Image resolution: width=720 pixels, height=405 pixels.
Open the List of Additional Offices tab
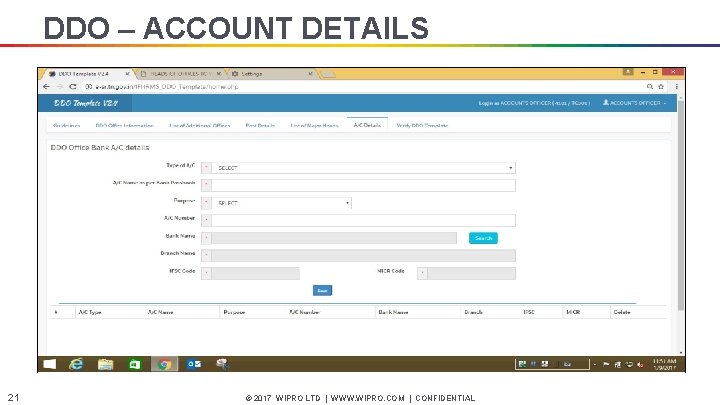pyautogui.click(x=199, y=125)
